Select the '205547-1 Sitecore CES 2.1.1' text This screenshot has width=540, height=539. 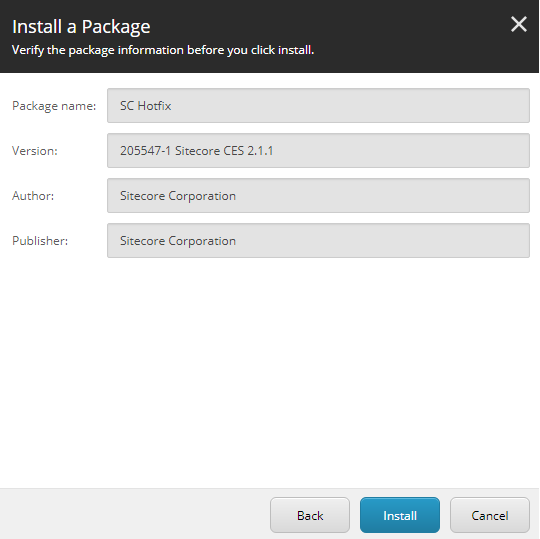point(197,151)
